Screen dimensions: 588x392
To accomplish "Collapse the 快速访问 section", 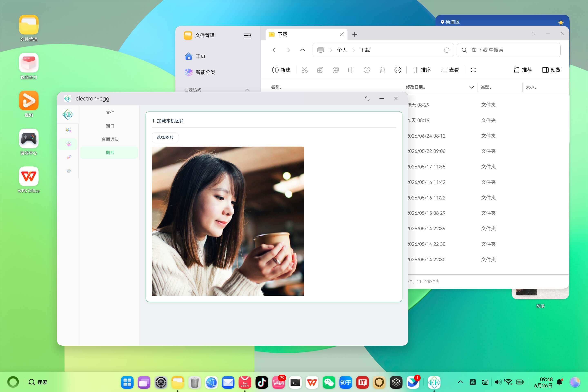I will point(247,90).
